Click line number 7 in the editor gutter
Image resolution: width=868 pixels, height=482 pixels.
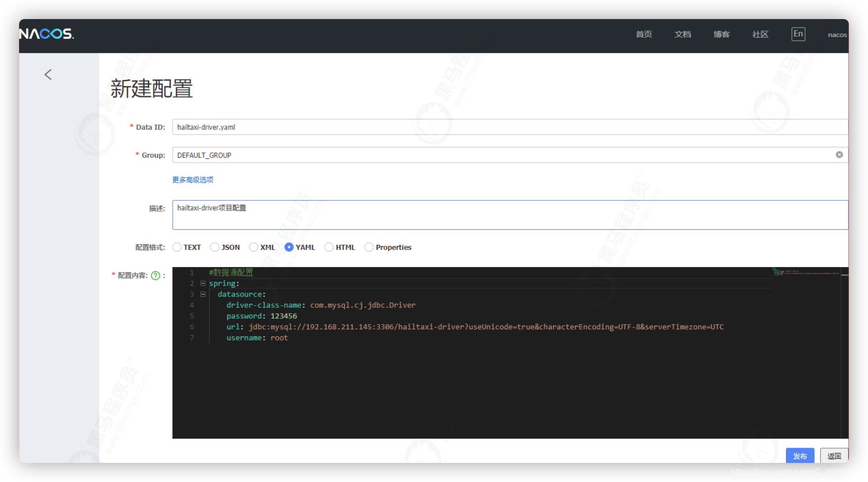[192, 338]
